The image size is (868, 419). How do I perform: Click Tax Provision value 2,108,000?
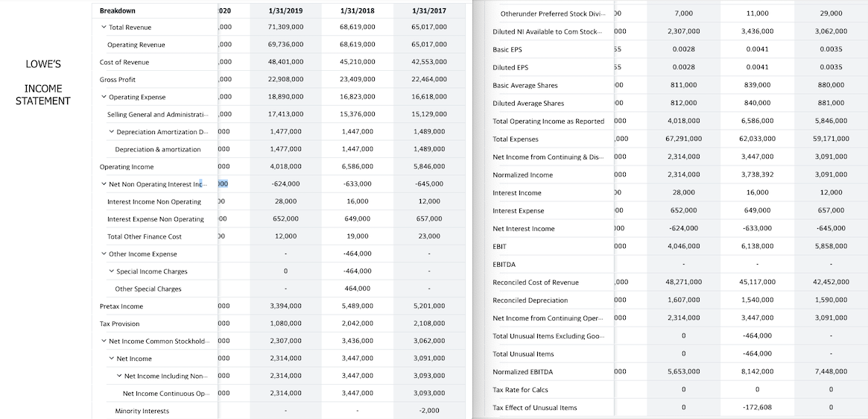click(430, 324)
